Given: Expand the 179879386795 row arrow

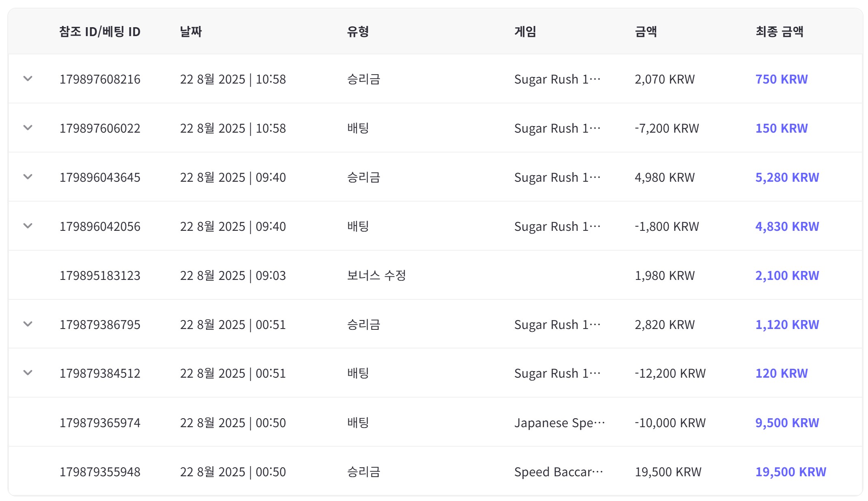Looking at the screenshot, I should 28,324.
